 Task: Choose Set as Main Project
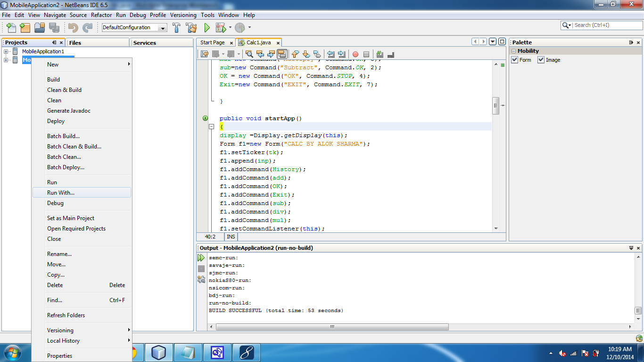[x=82, y=218]
